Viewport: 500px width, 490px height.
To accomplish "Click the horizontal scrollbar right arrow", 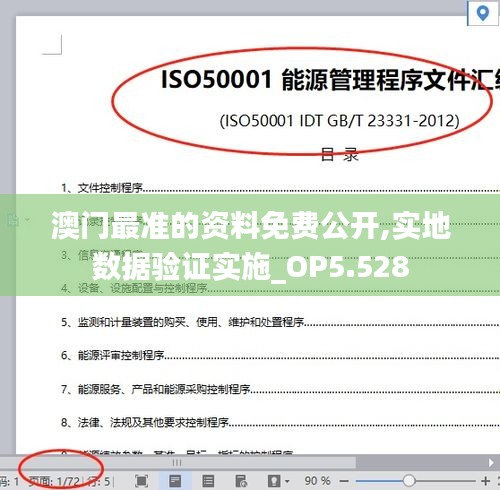I will (x=491, y=463).
